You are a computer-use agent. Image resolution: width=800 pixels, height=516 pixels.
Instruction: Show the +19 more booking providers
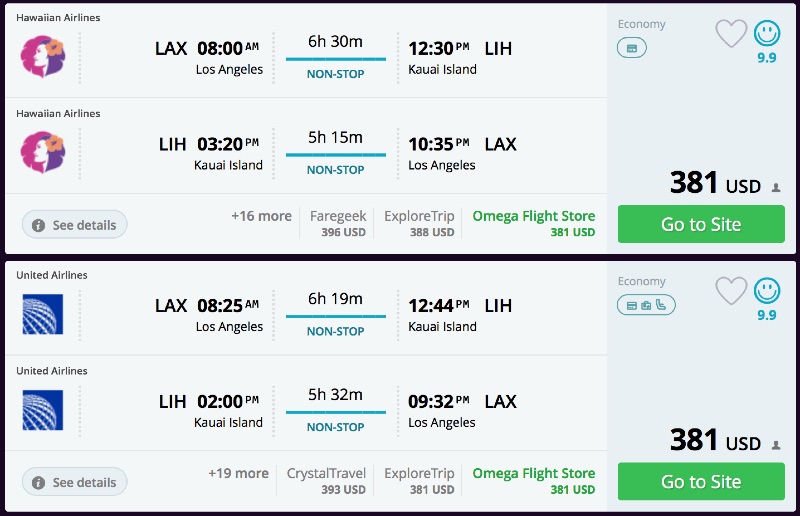tap(238, 473)
